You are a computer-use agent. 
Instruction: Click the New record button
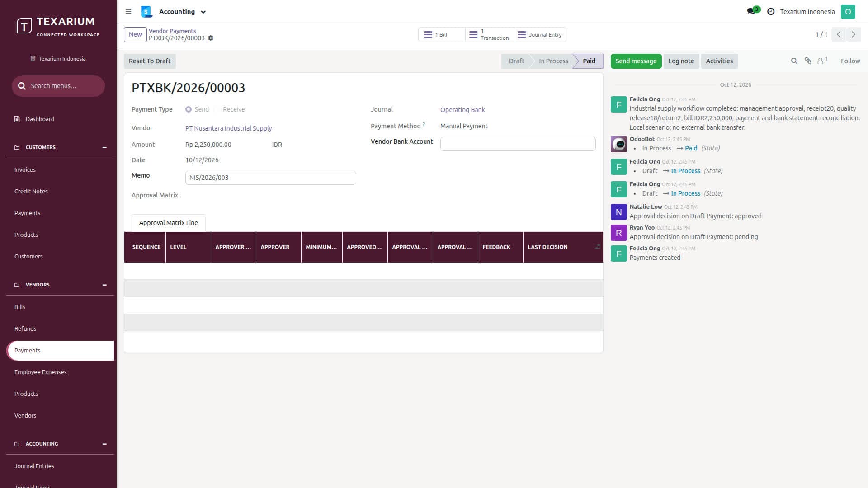[135, 34]
